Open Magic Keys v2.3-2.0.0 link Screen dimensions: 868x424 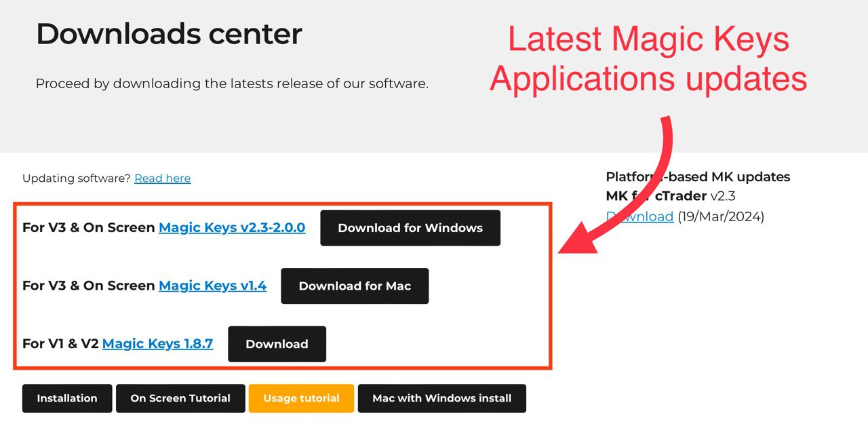click(232, 228)
